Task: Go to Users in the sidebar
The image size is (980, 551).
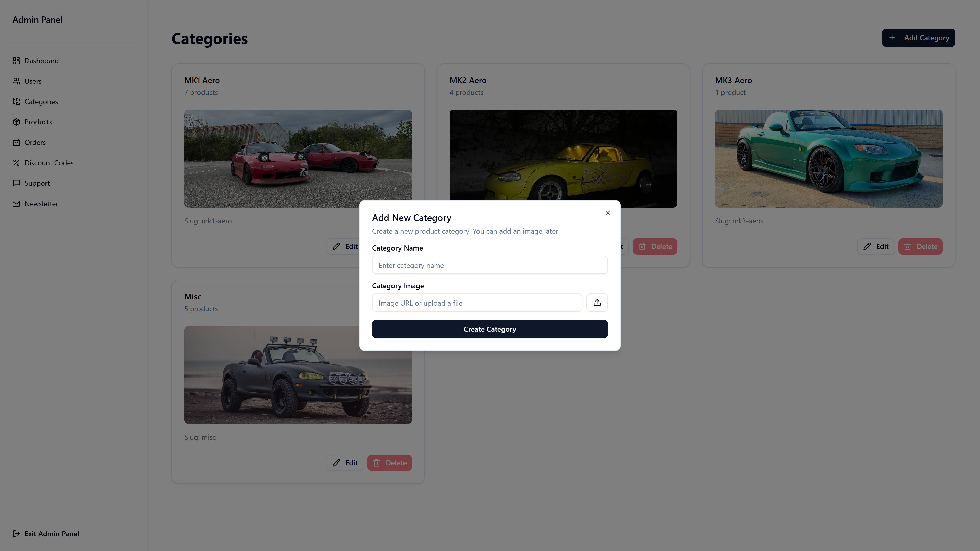Action: click(33, 81)
